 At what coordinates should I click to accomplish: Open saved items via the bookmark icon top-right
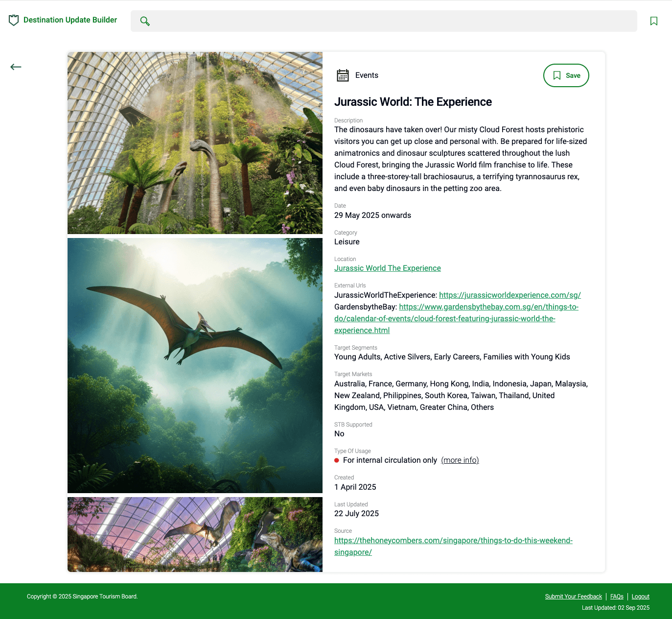click(x=654, y=21)
